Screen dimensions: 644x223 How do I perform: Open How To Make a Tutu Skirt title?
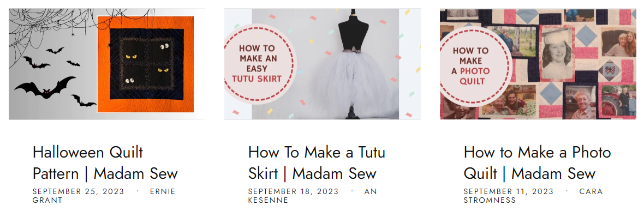click(317, 163)
